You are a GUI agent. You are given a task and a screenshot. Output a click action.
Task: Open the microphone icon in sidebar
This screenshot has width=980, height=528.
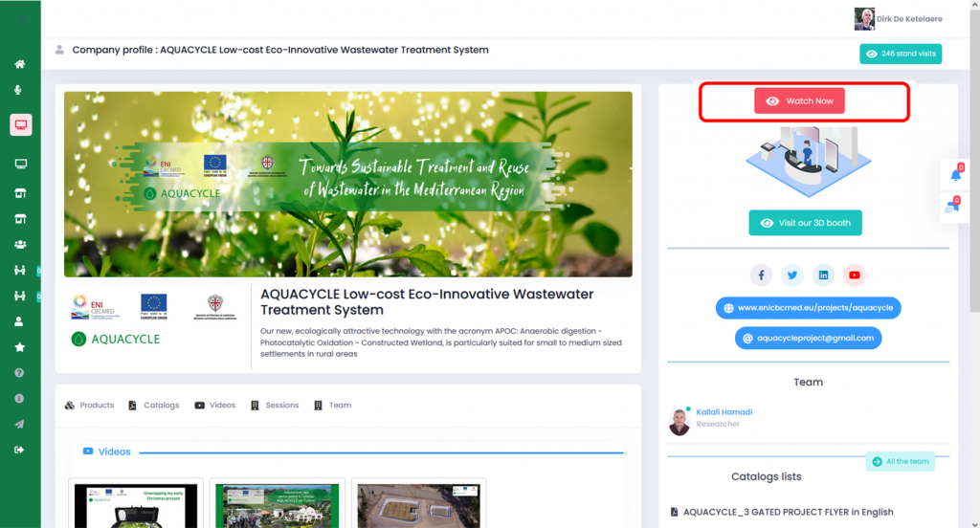(20, 90)
